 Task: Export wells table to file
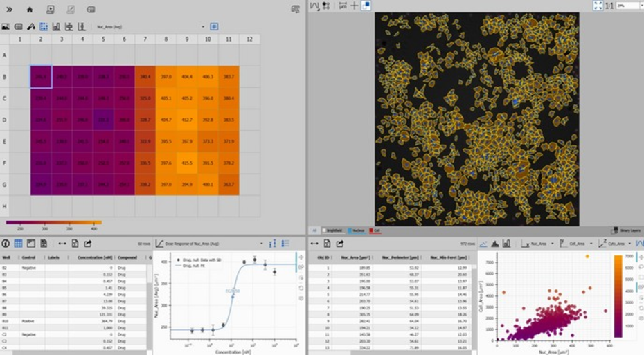[75, 244]
